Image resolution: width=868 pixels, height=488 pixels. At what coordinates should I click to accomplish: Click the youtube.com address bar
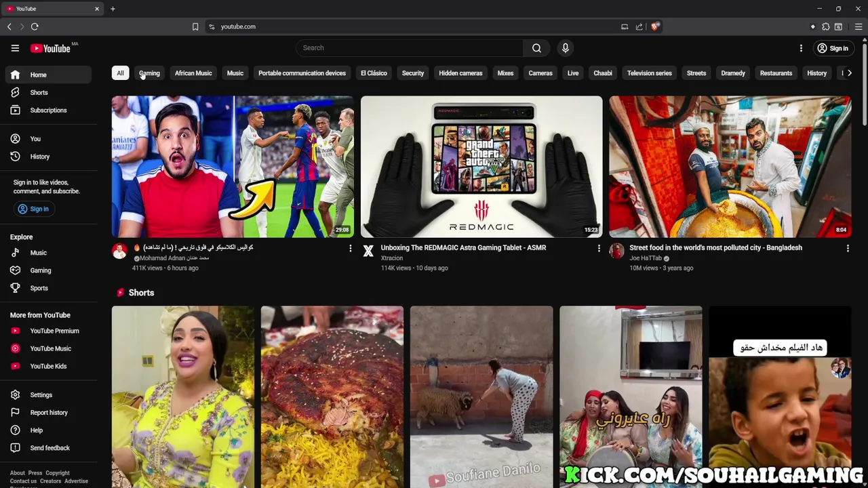tap(414, 26)
